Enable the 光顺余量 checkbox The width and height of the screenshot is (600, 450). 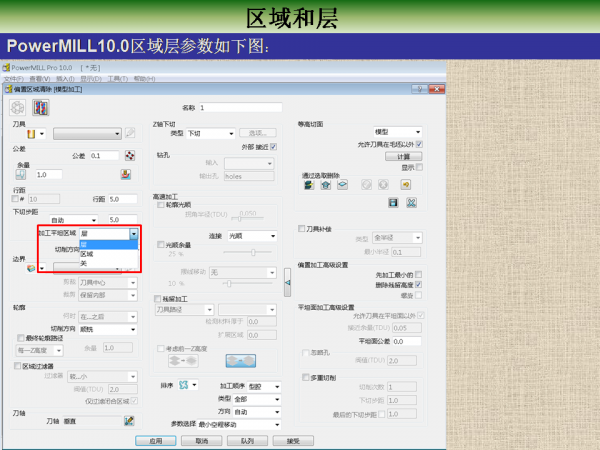pyautogui.click(x=161, y=245)
